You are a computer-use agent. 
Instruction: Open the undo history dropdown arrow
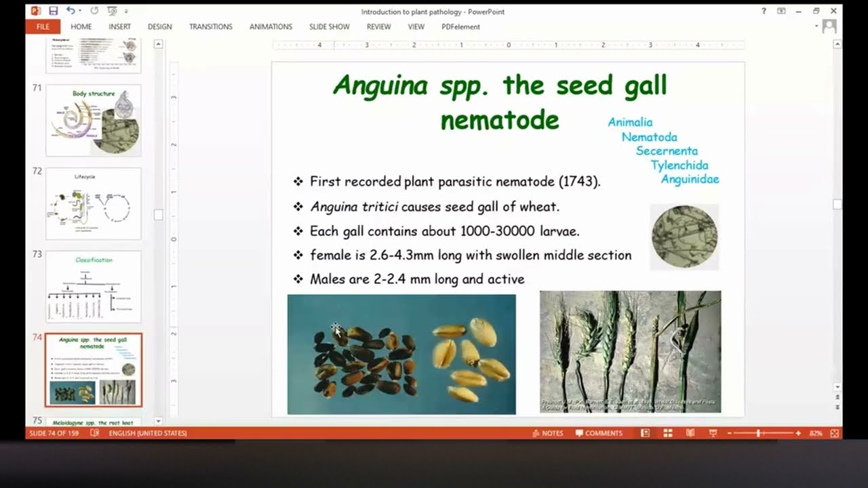80,11
